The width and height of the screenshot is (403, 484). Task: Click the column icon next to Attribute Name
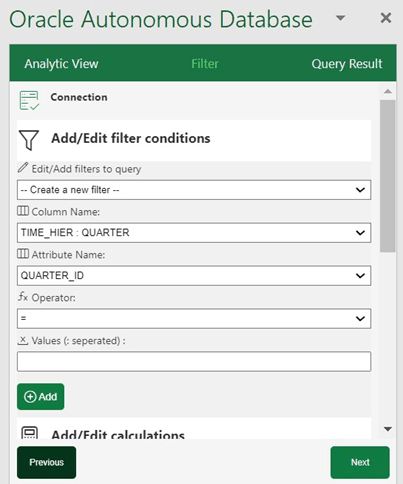[x=23, y=254]
